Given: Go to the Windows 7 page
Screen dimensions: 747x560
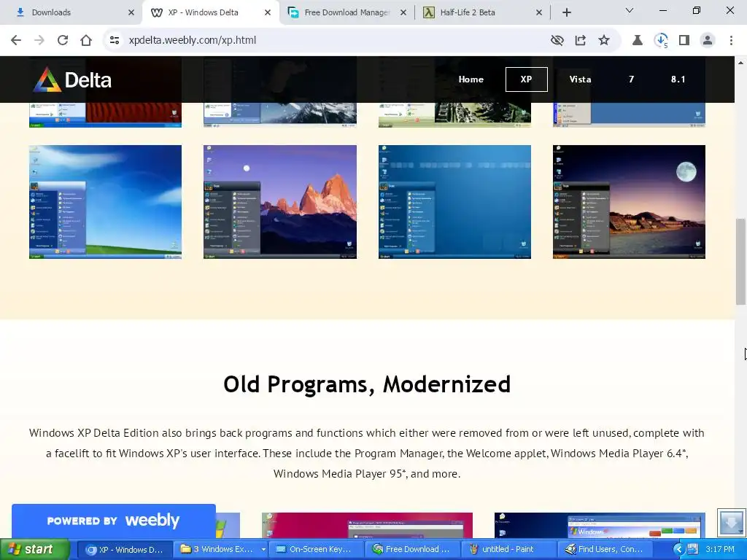Looking at the screenshot, I should click(x=631, y=79).
